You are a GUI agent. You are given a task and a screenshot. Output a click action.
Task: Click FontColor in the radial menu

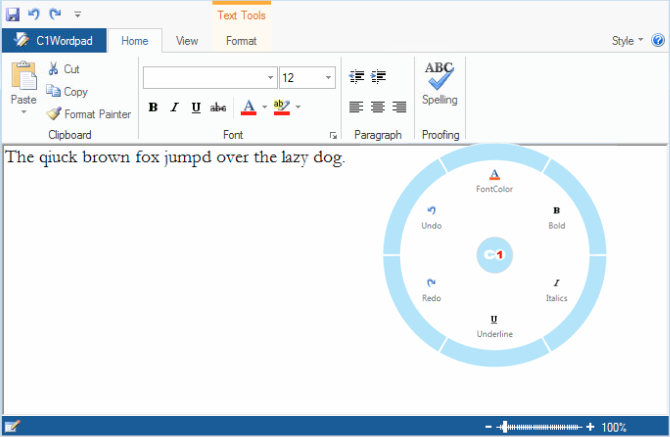coord(494,181)
